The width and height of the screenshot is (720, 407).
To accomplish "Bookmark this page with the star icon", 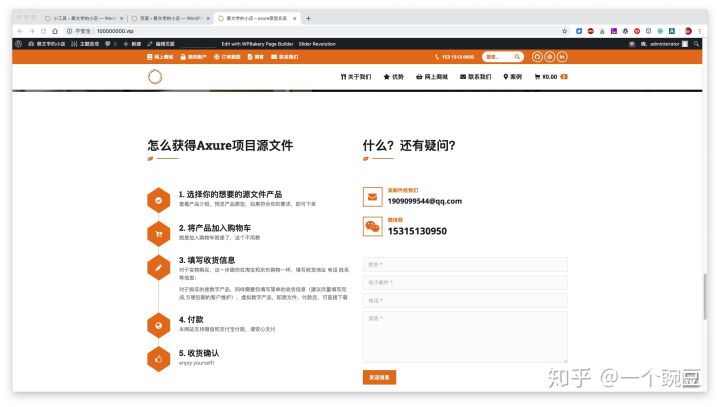I will tap(564, 31).
